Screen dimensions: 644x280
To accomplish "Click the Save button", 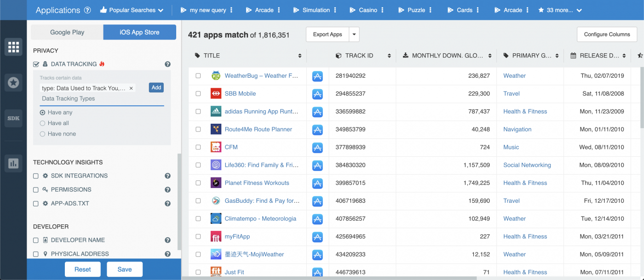I will point(125,269).
